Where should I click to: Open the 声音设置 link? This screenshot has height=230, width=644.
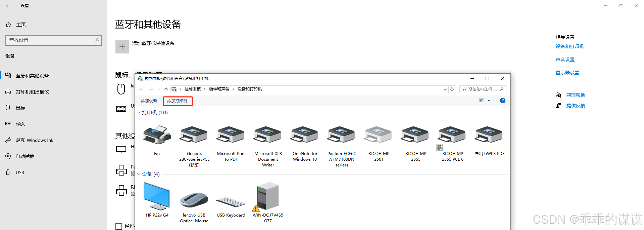(565, 60)
